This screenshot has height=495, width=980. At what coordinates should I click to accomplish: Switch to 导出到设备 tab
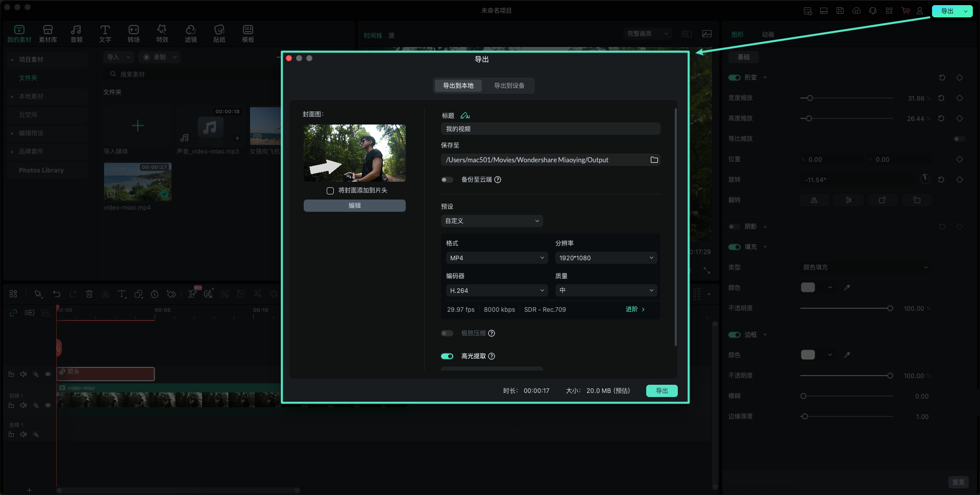[509, 86]
